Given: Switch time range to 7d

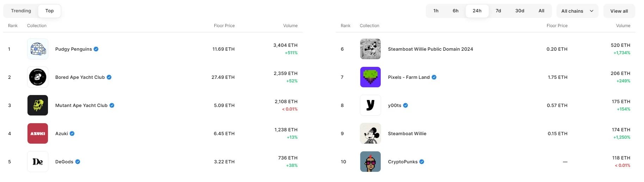Looking at the screenshot, I should pos(498,11).
